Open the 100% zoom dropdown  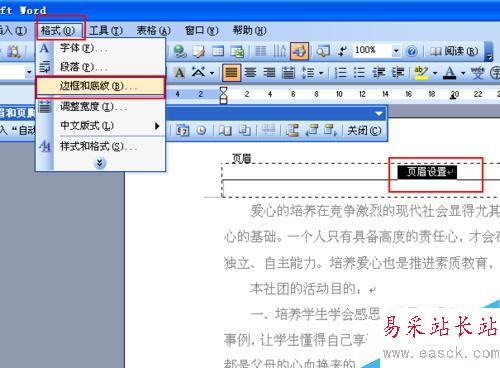(x=396, y=51)
